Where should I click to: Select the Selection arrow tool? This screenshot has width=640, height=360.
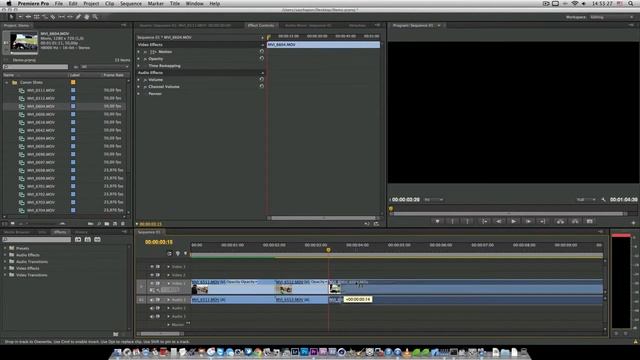pyautogui.click(x=11, y=17)
